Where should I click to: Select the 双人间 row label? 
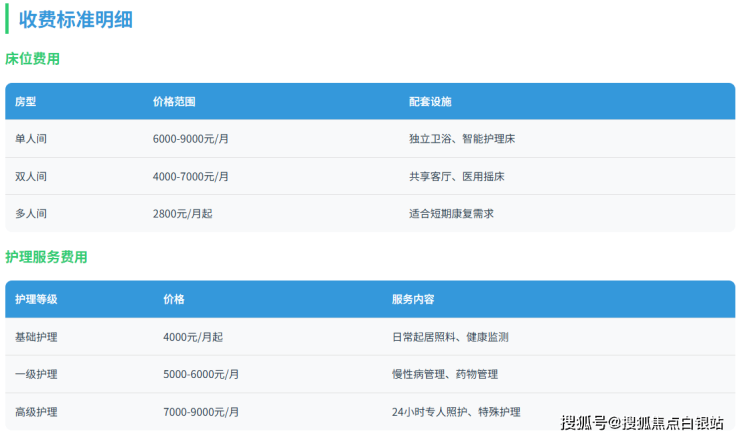pyautogui.click(x=31, y=176)
